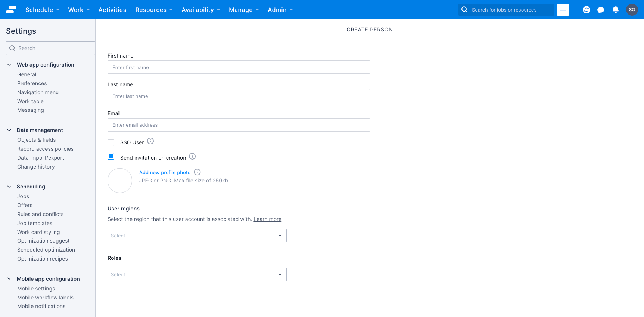Open Navigation menu settings
The image size is (644, 317).
pos(38,92)
